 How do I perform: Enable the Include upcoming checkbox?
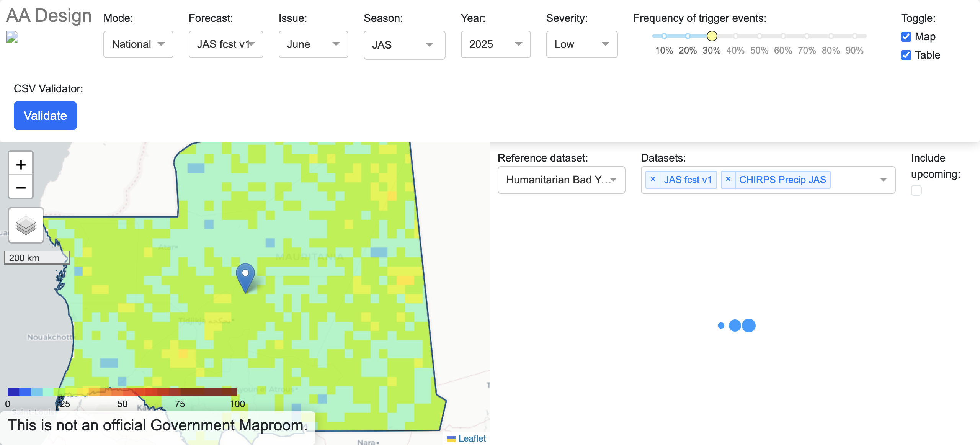point(916,190)
